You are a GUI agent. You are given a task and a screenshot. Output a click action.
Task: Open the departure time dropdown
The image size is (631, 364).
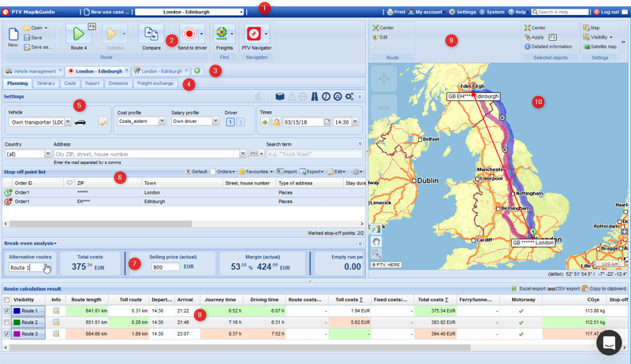point(355,121)
